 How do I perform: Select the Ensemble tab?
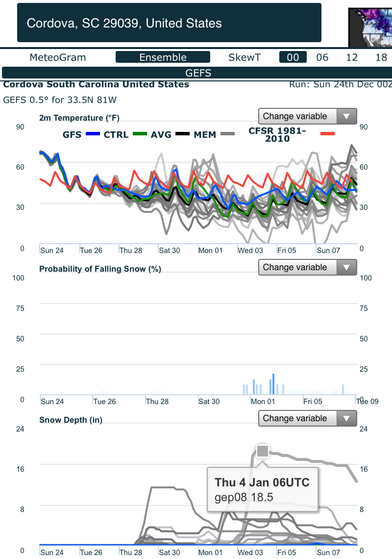click(x=163, y=57)
